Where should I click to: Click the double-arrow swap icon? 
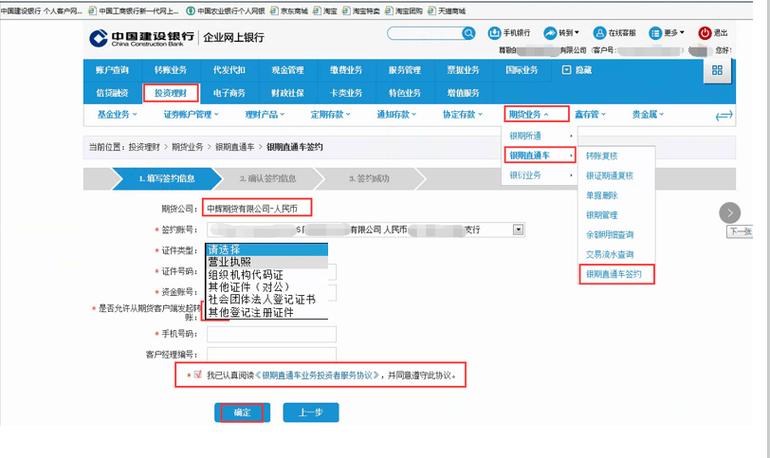(x=724, y=116)
